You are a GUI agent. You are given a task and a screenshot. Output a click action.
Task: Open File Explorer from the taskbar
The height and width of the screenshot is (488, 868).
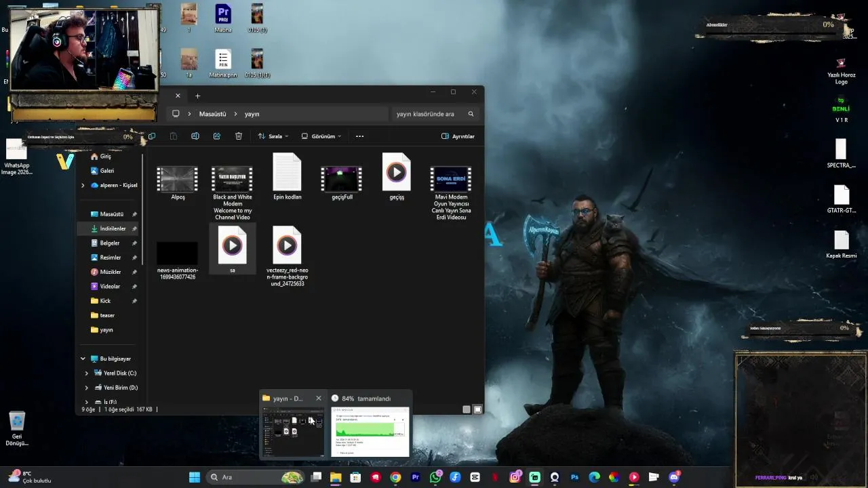click(x=336, y=477)
